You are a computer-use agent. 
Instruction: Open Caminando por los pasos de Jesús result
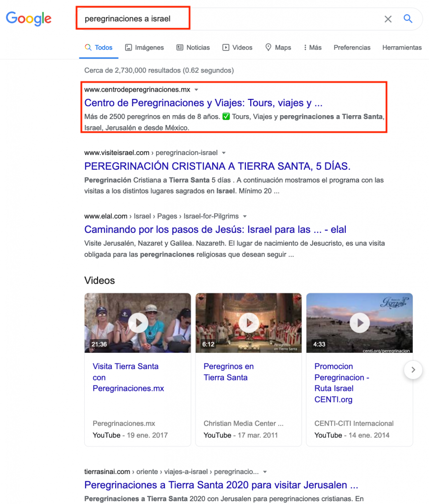click(x=215, y=229)
